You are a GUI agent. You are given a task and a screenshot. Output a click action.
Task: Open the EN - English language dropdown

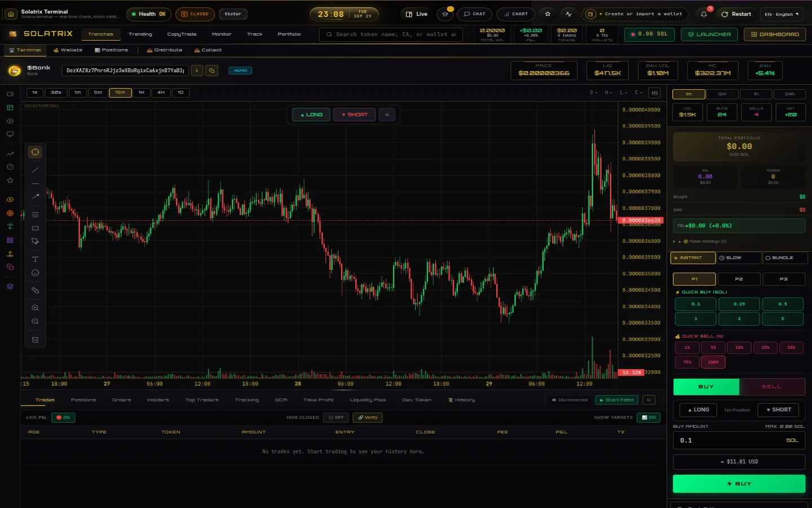point(782,14)
